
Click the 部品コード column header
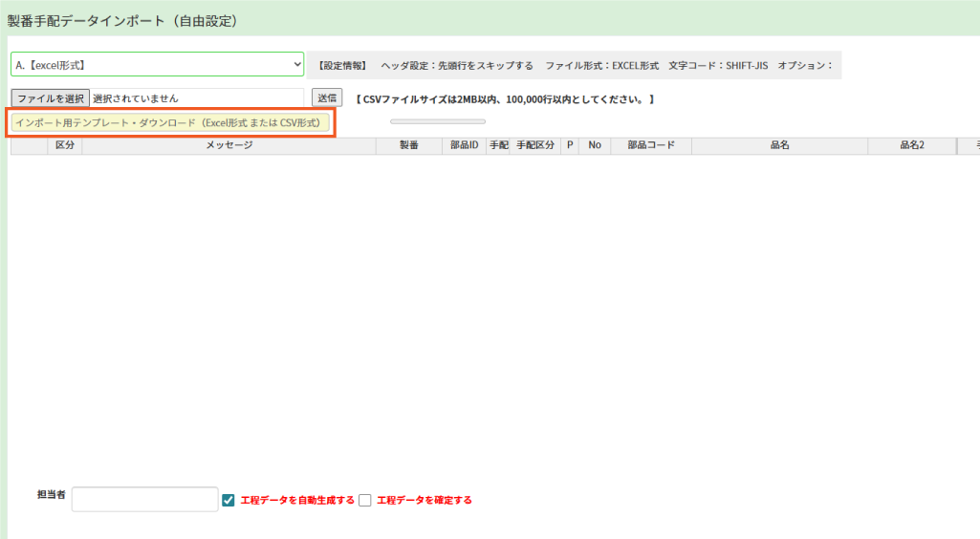click(651, 145)
